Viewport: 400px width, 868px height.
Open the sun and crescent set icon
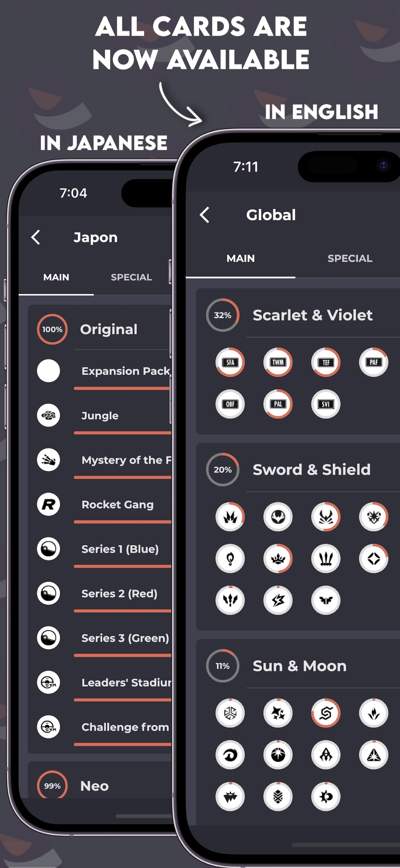[x=326, y=796]
